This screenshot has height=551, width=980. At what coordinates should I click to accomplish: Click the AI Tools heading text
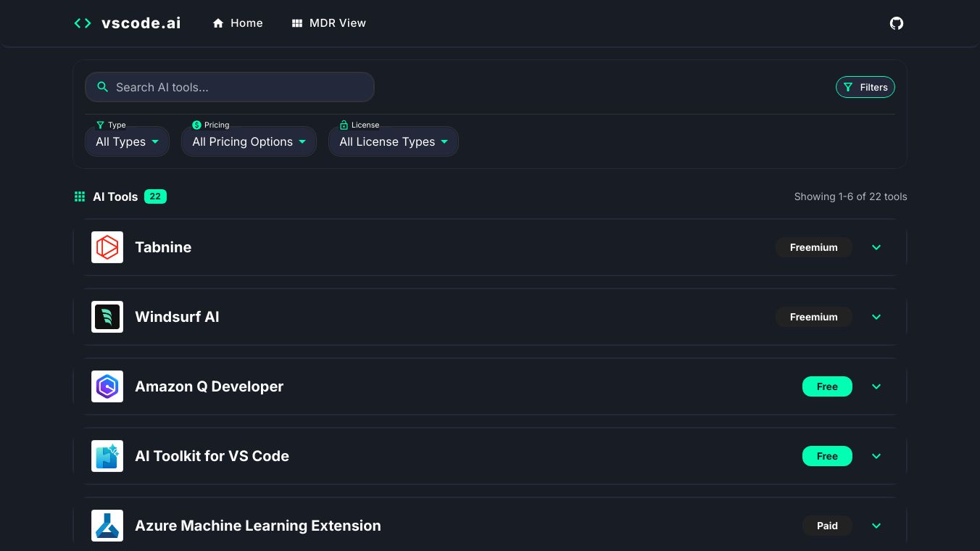coord(115,196)
